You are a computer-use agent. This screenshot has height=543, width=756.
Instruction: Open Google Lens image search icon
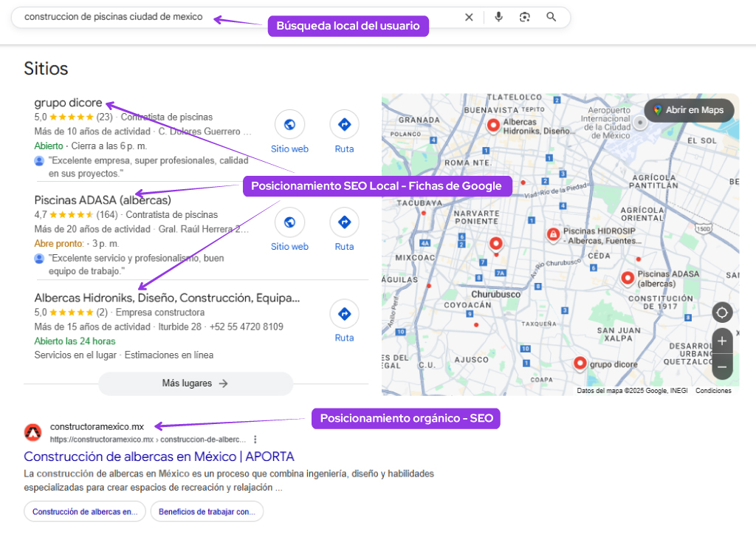click(525, 16)
